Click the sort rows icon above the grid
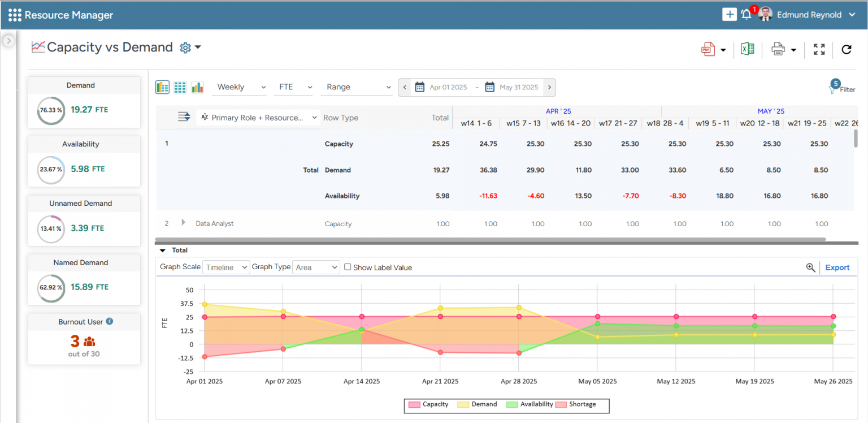This screenshot has height=423, width=868. (184, 116)
